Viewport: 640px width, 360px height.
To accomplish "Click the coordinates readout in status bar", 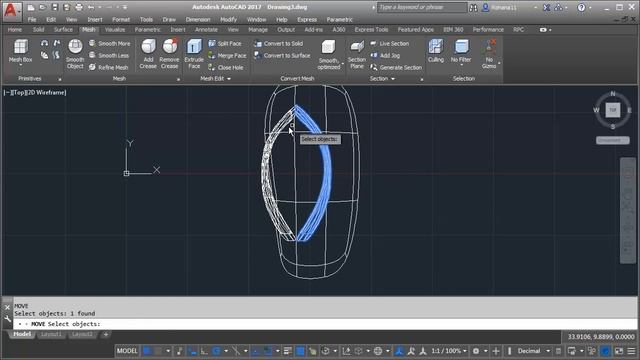I will 601,337.
